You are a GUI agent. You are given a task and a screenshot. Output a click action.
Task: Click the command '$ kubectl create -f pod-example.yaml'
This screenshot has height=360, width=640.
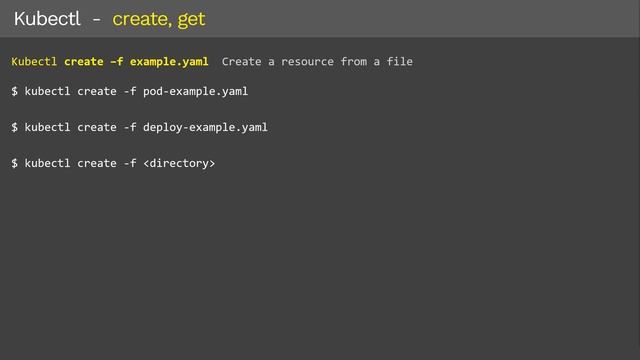129,91
